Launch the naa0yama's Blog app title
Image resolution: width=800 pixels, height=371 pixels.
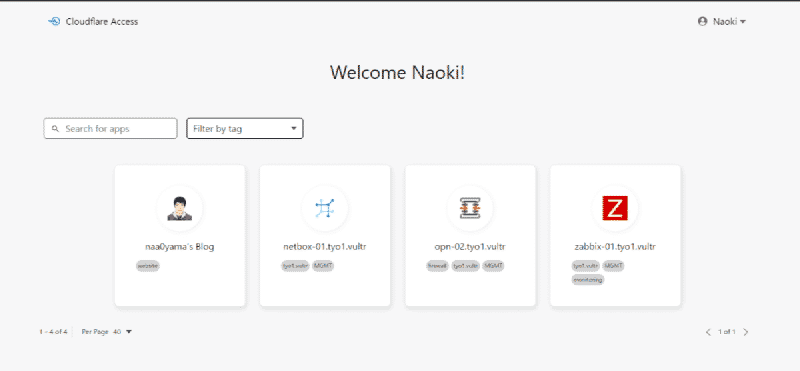coord(180,247)
